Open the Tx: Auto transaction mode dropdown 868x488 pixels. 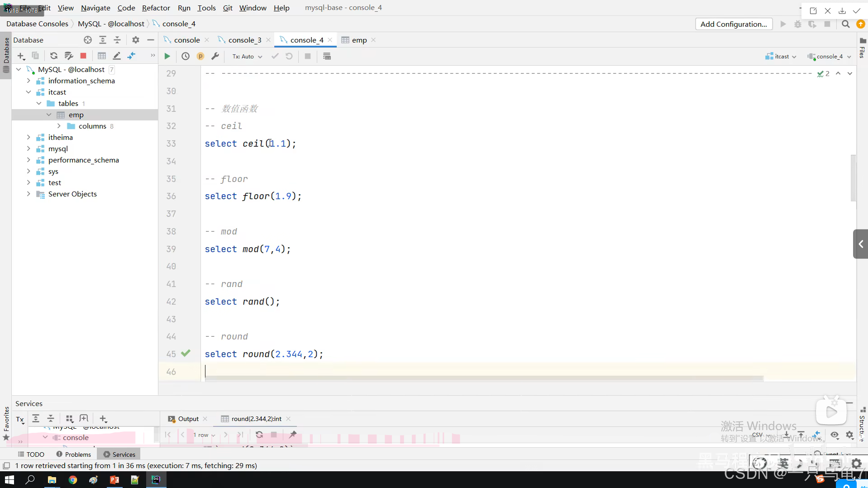(x=247, y=57)
